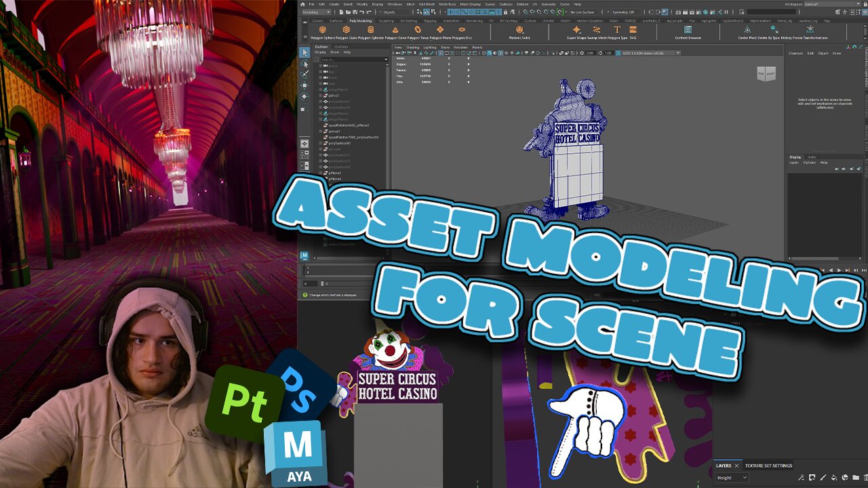
Task: Toggle select by hierarchy mode
Action: pos(420,12)
